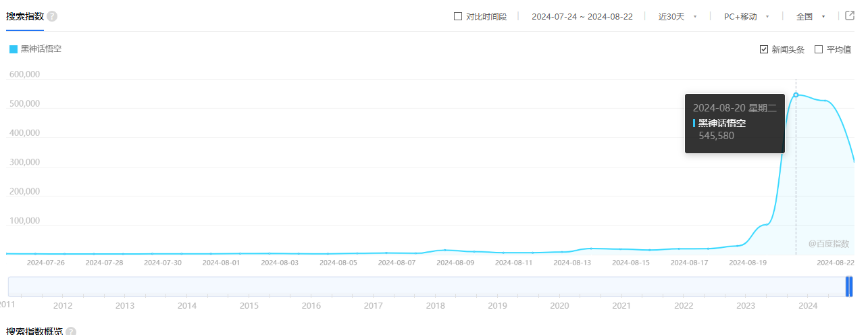Screen dimensions: 868x335
Task: Click the 2024-08-01 x-axis date label
Action: [221, 262]
